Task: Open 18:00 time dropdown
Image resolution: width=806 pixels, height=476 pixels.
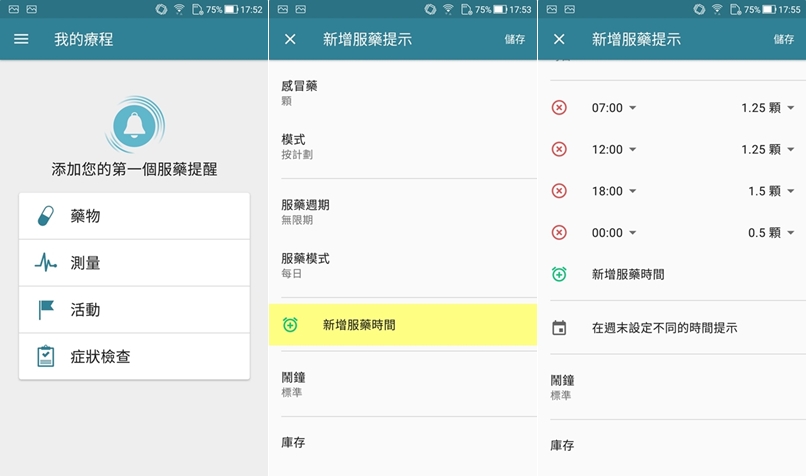Action: [x=614, y=191]
